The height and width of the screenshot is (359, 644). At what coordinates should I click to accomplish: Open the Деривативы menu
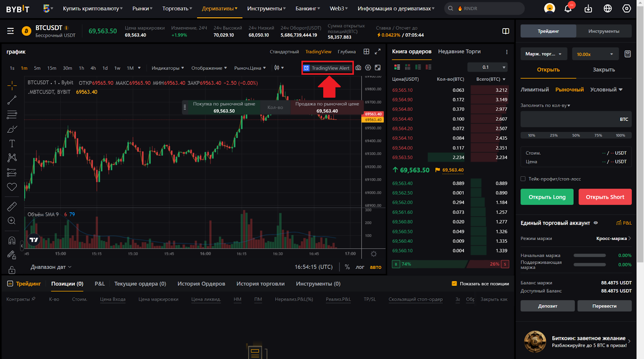click(x=219, y=8)
